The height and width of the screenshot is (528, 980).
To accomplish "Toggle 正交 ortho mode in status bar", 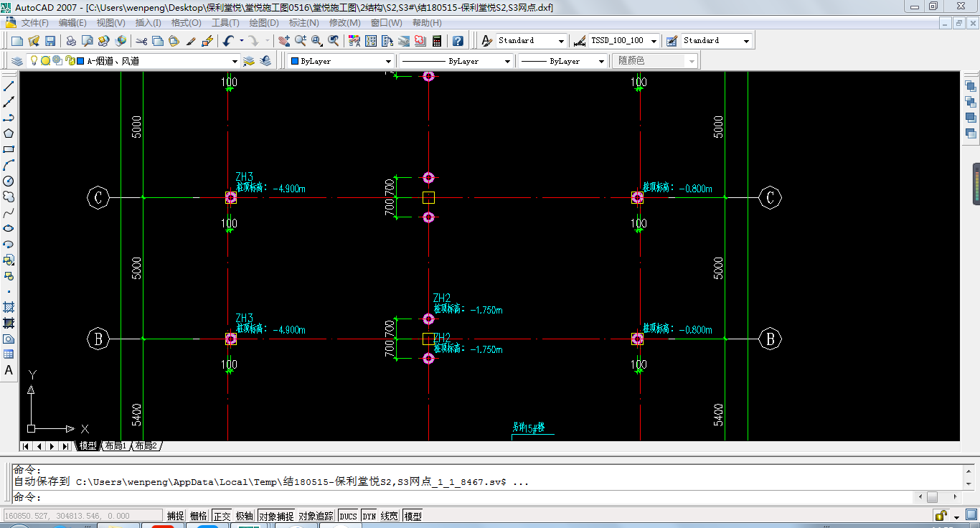I will pyautogui.click(x=222, y=516).
